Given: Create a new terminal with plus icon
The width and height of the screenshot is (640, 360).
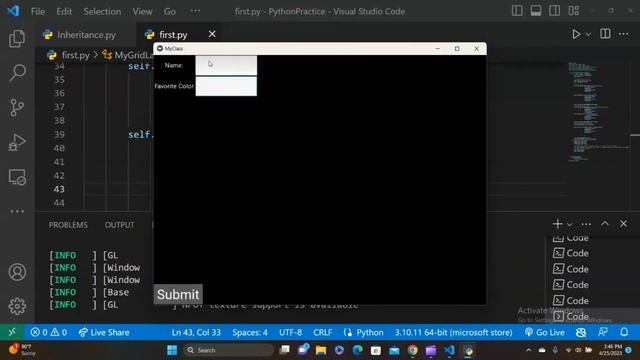Looking at the screenshot, I should tap(557, 224).
